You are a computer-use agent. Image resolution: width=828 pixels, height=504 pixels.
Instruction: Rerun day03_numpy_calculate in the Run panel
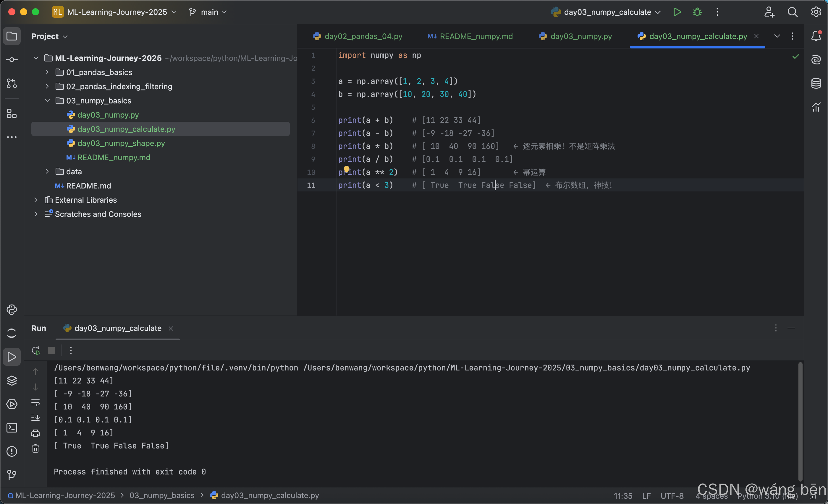(36, 351)
